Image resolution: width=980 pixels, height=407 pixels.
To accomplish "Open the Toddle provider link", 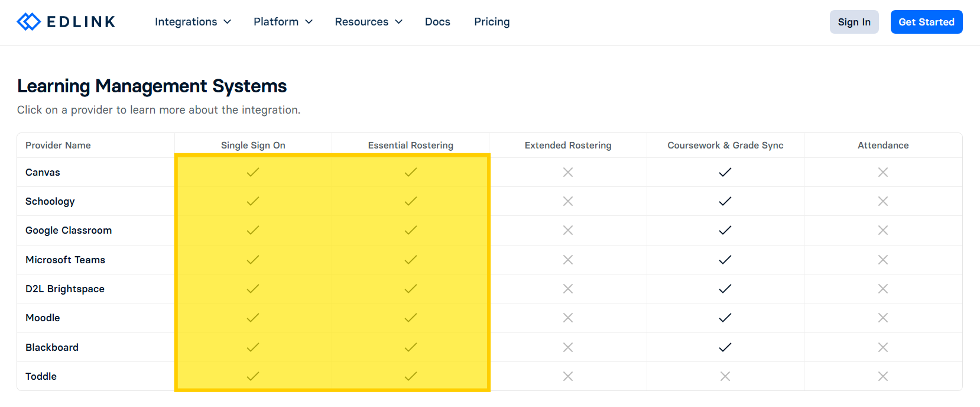I will pos(41,376).
